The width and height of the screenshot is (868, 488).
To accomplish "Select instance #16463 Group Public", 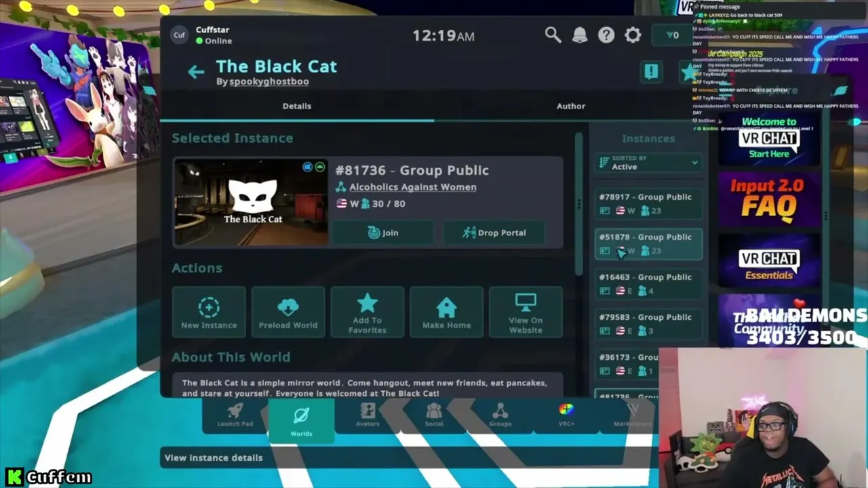I will pyautogui.click(x=648, y=284).
